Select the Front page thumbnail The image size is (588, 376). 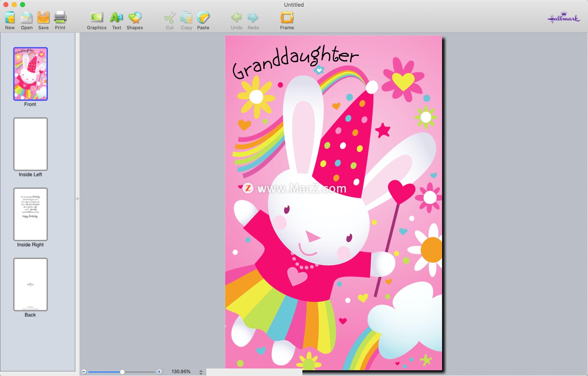pyautogui.click(x=30, y=74)
